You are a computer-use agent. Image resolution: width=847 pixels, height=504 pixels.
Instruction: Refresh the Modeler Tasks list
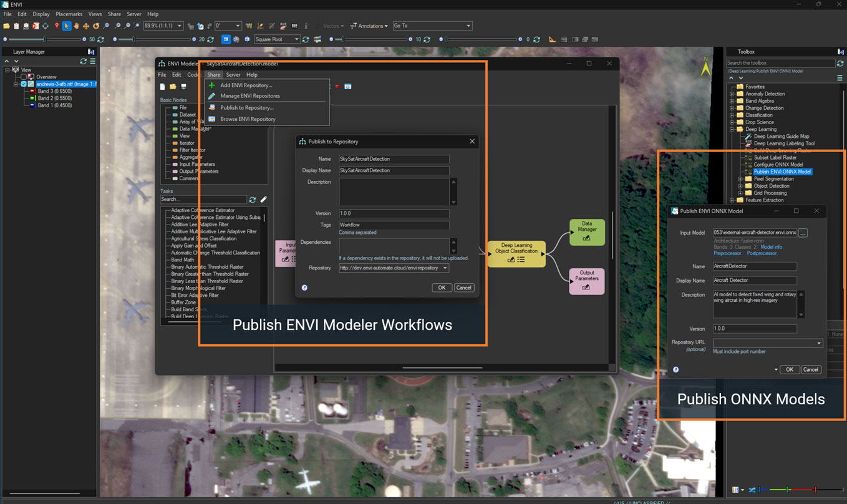click(253, 200)
